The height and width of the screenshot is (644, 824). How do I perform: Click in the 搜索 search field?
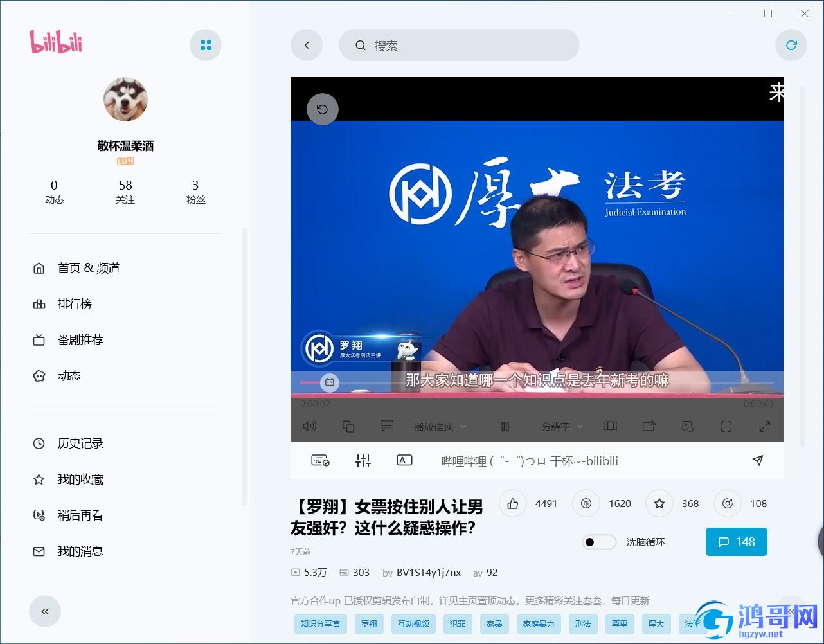459,45
